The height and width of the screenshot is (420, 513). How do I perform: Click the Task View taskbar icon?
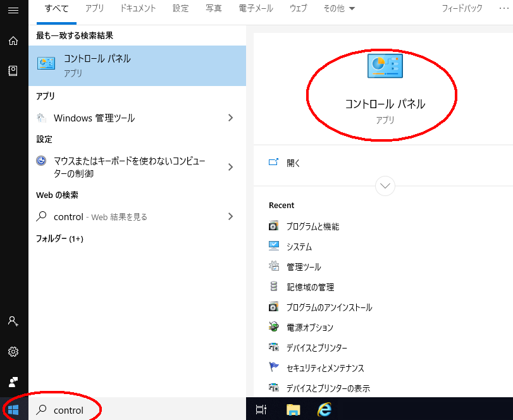[261, 409]
